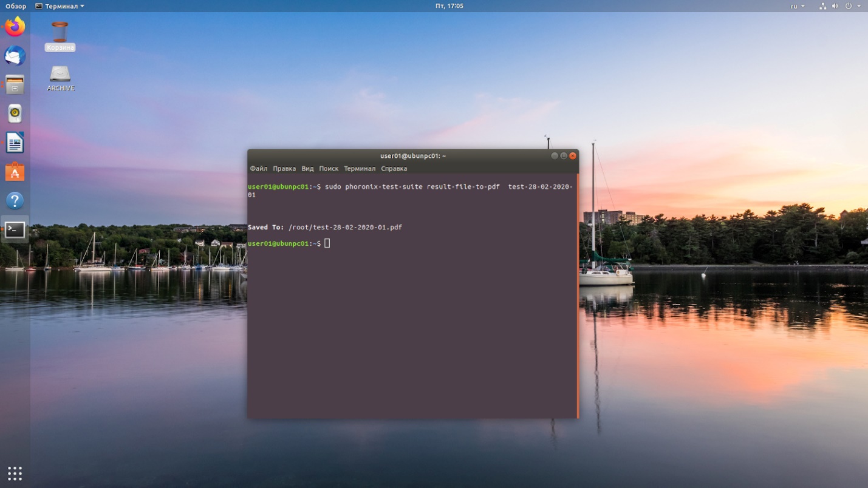
Task: Expand the system menu arrow in top bar
Action: click(x=859, y=6)
